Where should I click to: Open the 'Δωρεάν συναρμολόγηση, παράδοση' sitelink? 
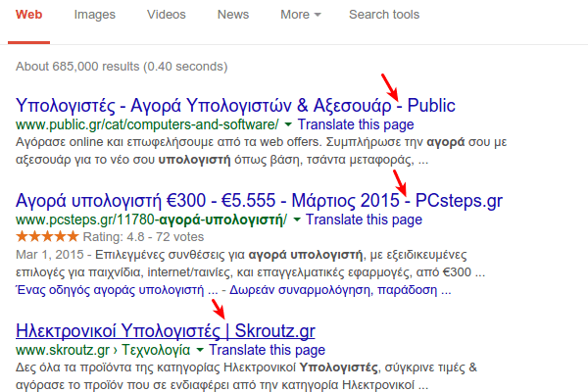pyautogui.click(x=340, y=290)
